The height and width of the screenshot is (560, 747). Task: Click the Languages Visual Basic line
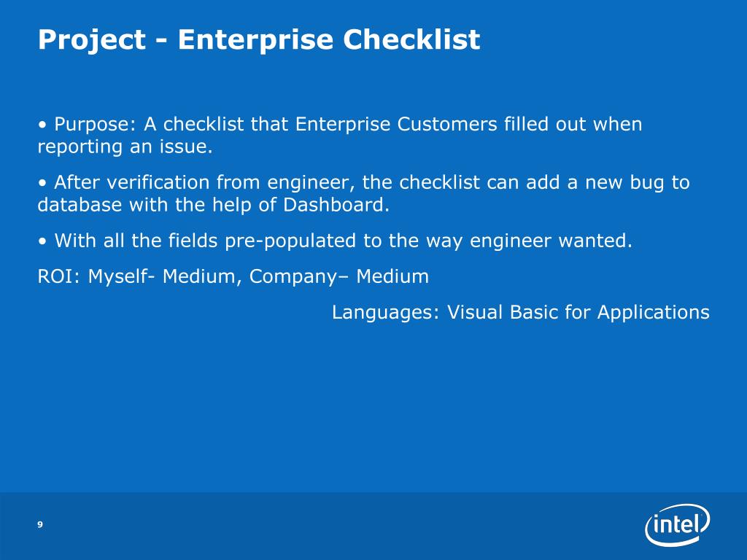(x=521, y=313)
